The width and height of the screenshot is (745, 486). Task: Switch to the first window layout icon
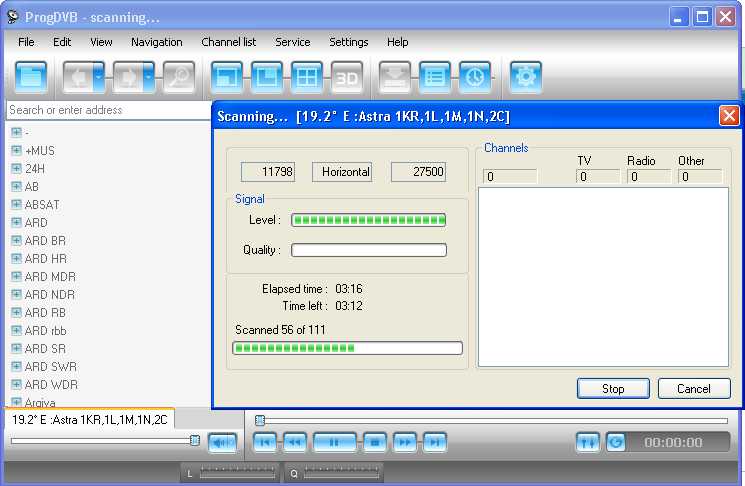click(227, 76)
